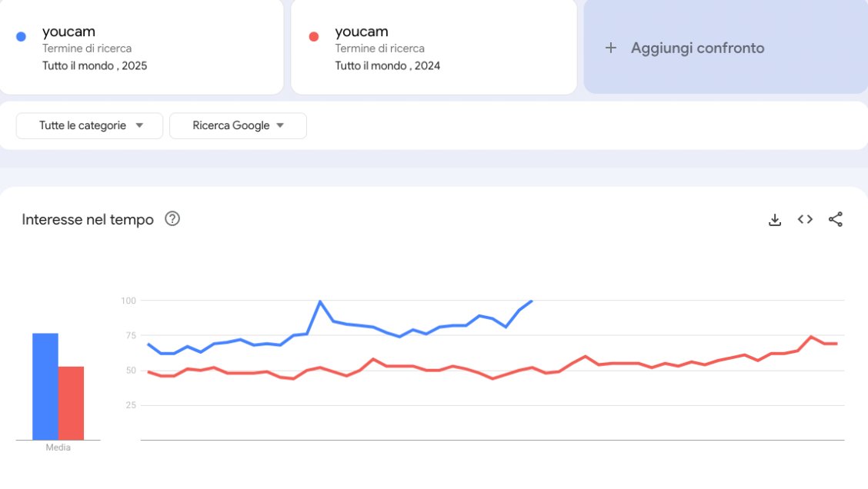Share the Interesse nel tempo chart
Viewport: 868px width, 489px height.
[x=836, y=220]
